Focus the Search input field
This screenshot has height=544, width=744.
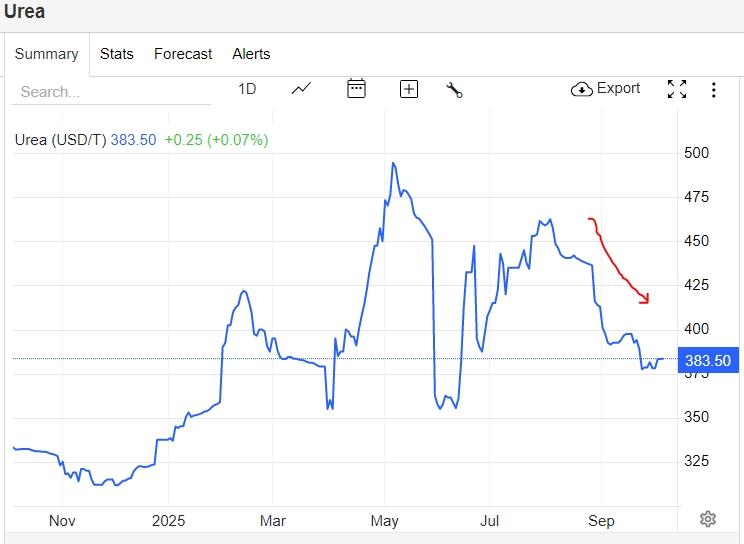110,91
